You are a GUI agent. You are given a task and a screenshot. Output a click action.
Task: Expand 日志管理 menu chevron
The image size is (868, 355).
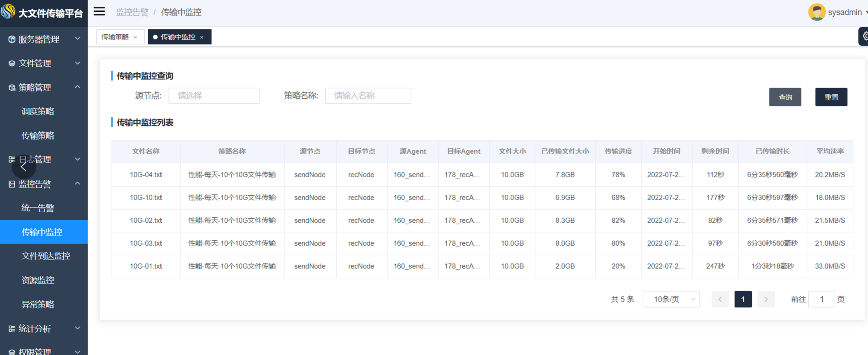tap(78, 159)
